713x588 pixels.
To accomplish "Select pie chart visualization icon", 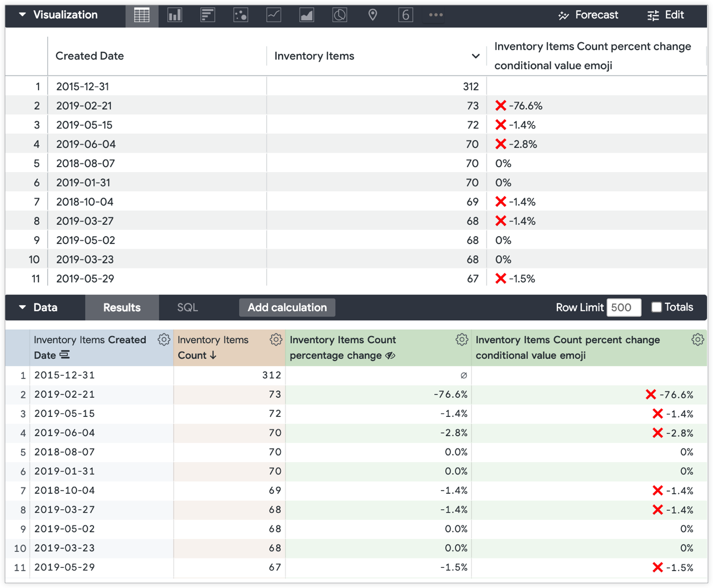I will [x=340, y=15].
